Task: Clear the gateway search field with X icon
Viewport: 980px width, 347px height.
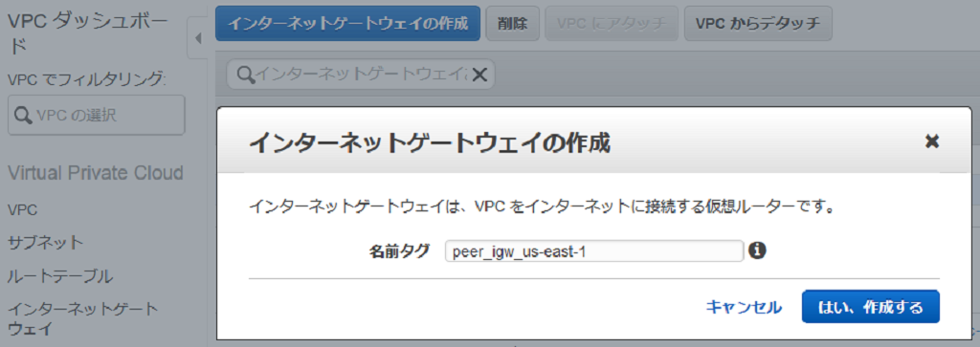Action: (x=479, y=75)
